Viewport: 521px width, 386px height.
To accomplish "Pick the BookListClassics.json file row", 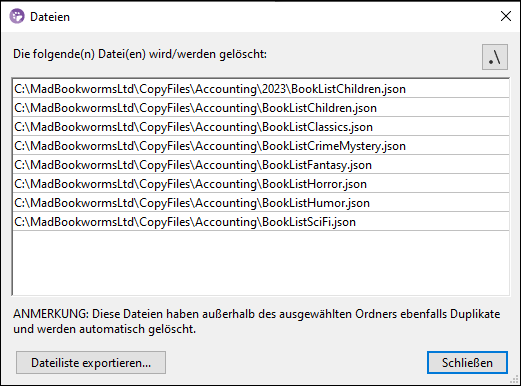I will click(261, 127).
